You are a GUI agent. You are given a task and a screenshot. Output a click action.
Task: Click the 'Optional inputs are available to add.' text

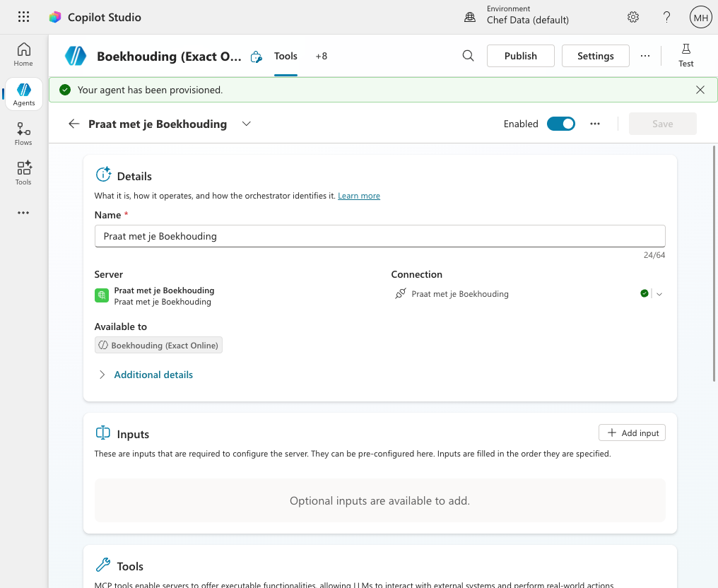379,500
